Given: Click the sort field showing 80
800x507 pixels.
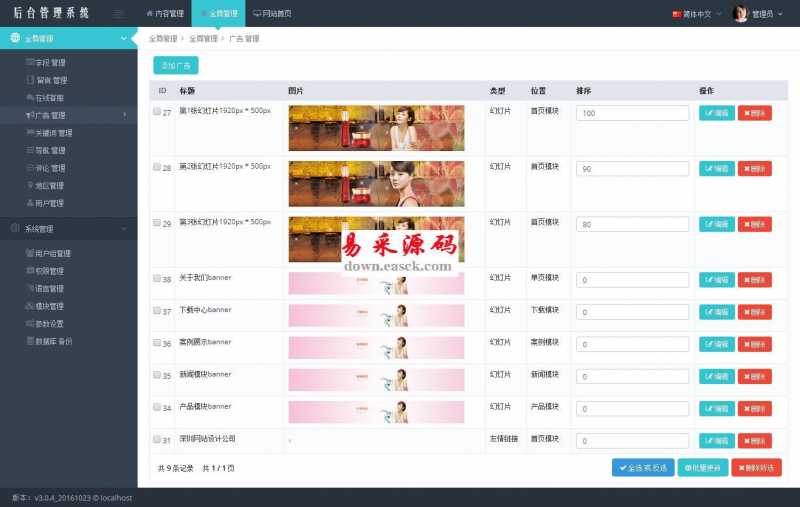Looking at the screenshot, I should coord(632,224).
